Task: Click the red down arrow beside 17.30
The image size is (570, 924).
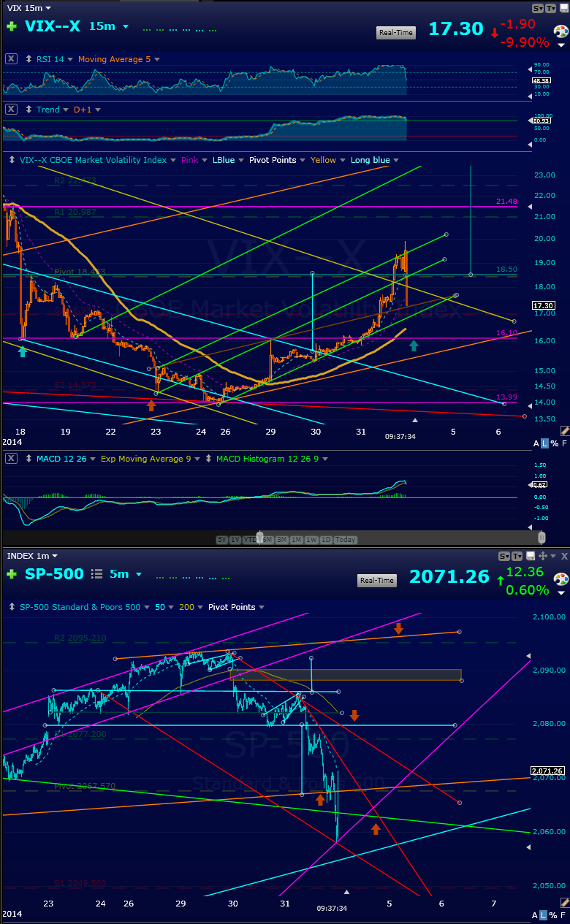Action: click(x=495, y=33)
